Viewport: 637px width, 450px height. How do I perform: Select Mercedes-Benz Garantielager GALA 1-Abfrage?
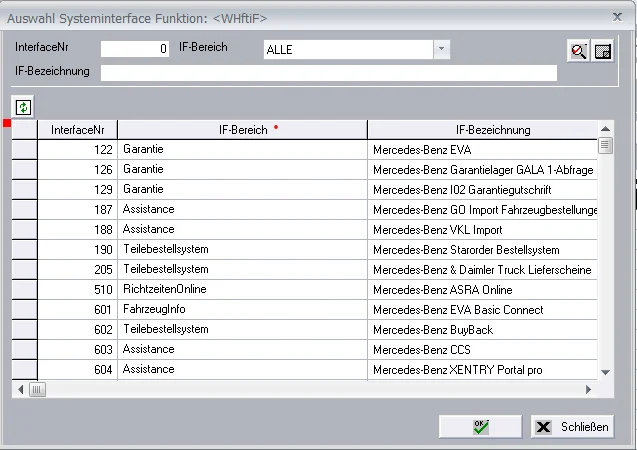(x=482, y=169)
